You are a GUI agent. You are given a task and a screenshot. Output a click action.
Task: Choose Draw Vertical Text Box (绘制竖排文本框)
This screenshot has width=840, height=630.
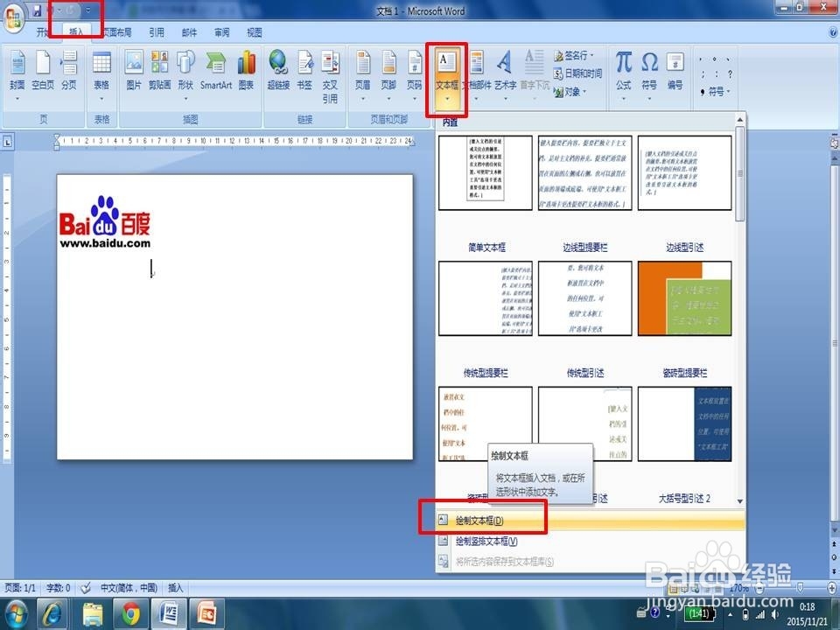pyautogui.click(x=590, y=541)
